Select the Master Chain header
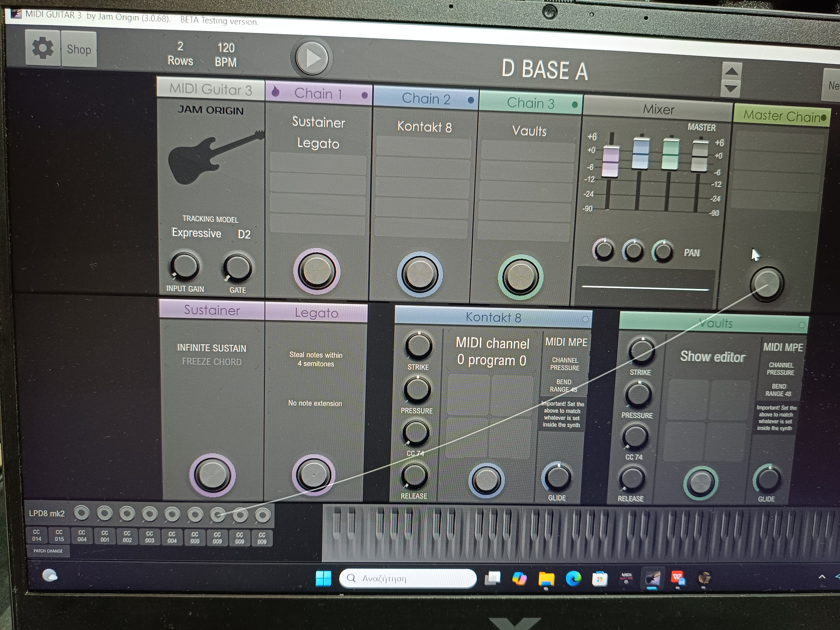Image resolution: width=840 pixels, height=630 pixels. click(x=781, y=116)
